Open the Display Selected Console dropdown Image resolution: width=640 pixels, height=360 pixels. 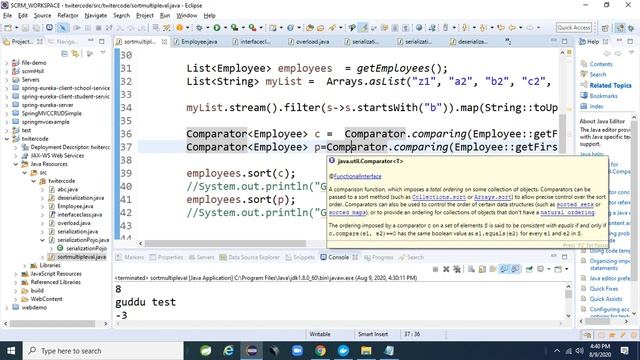pos(549,269)
